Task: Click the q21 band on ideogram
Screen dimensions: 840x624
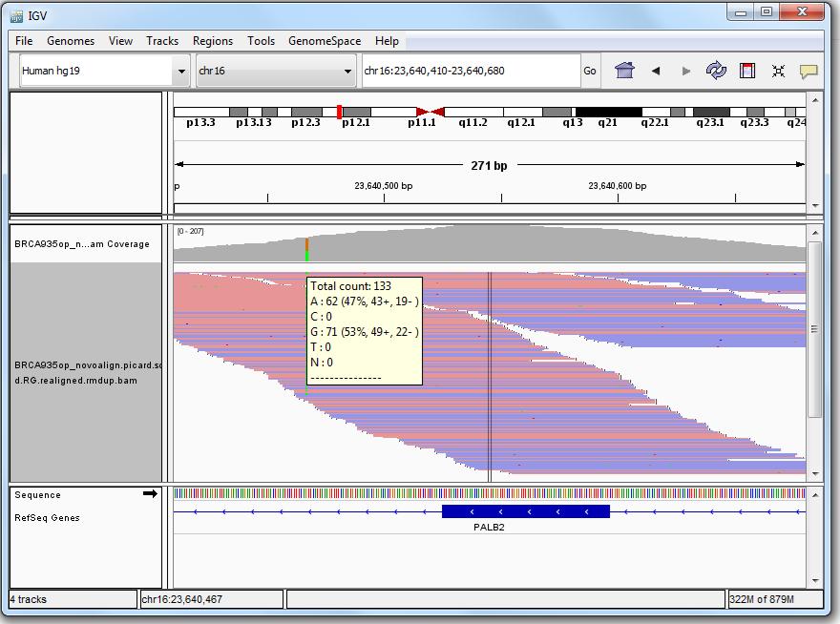Action: point(609,112)
